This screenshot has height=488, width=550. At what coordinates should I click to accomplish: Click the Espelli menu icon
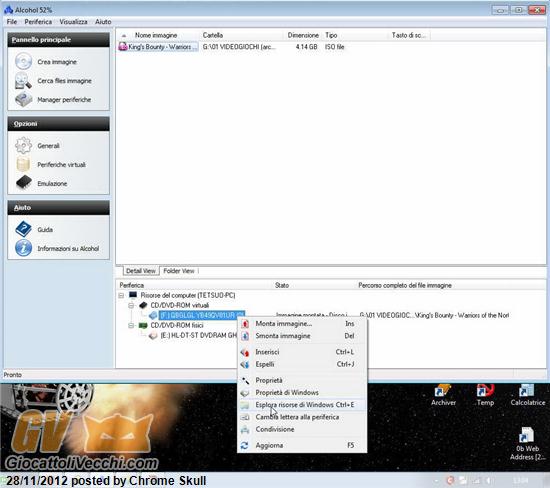245,365
